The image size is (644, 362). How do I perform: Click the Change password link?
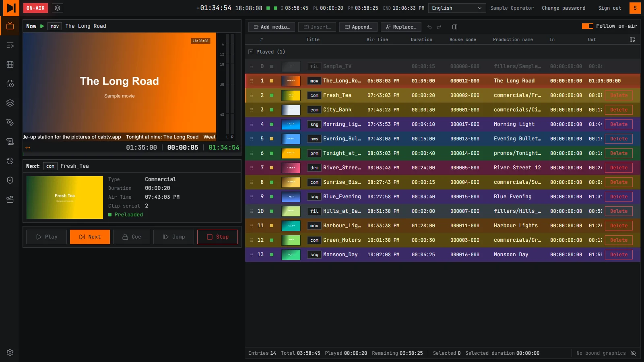(x=563, y=8)
